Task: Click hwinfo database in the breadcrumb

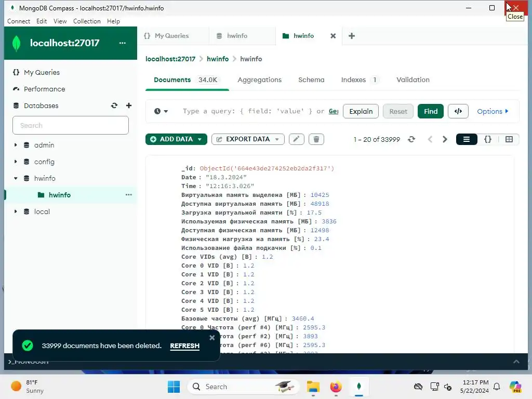Action: coord(218,59)
